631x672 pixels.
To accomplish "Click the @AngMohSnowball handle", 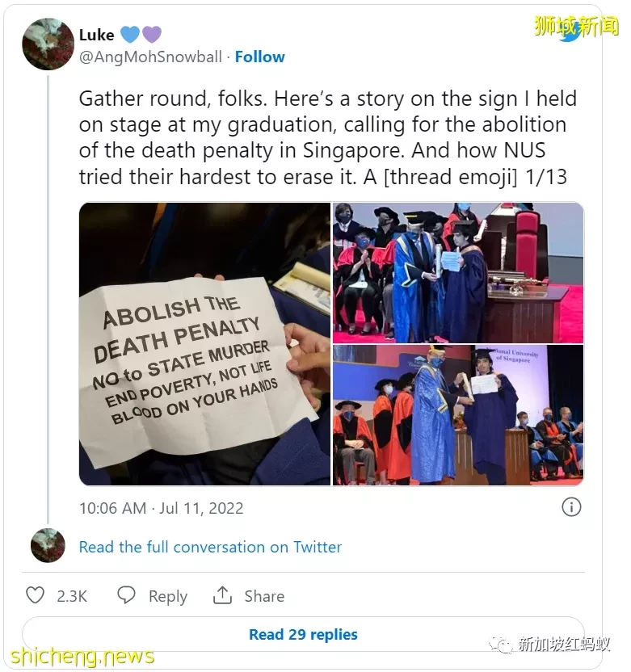I will [150, 57].
